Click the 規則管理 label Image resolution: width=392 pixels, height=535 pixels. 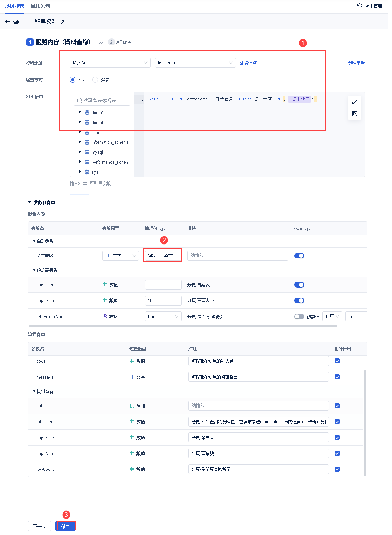[374, 6]
